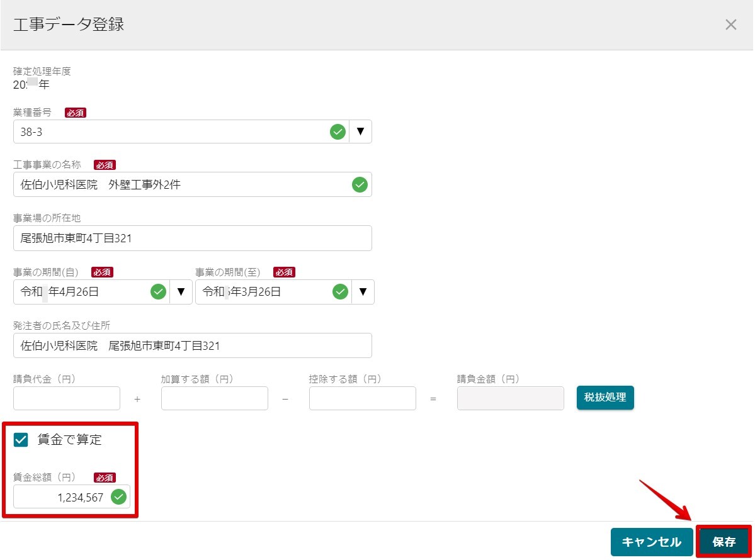Close the 工事データ登録 dialog with X

click(730, 25)
